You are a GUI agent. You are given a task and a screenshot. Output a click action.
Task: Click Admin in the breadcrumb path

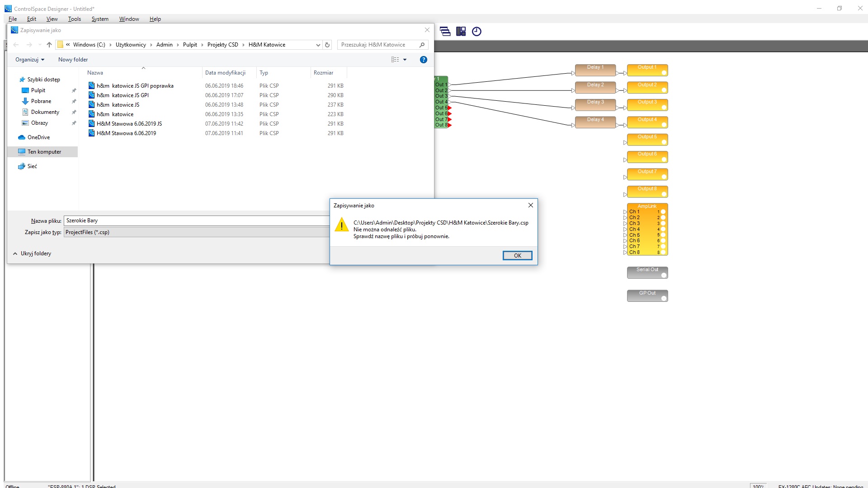(x=165, y=45)
